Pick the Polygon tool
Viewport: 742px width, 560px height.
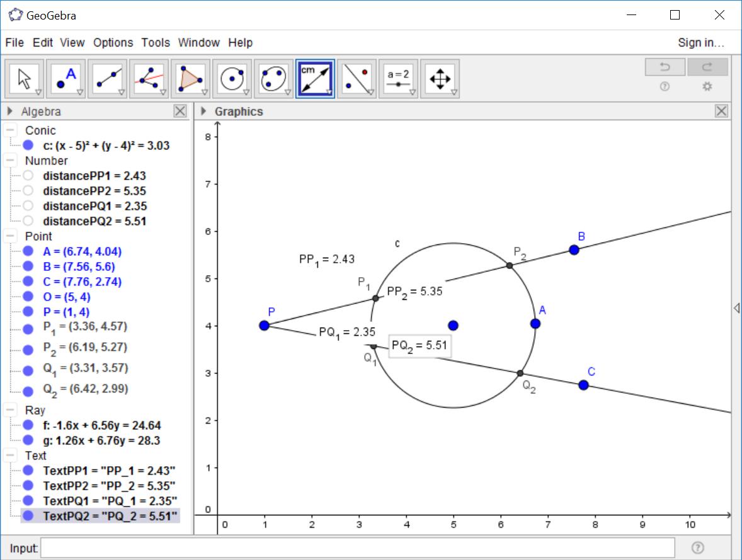click(190, 79)
